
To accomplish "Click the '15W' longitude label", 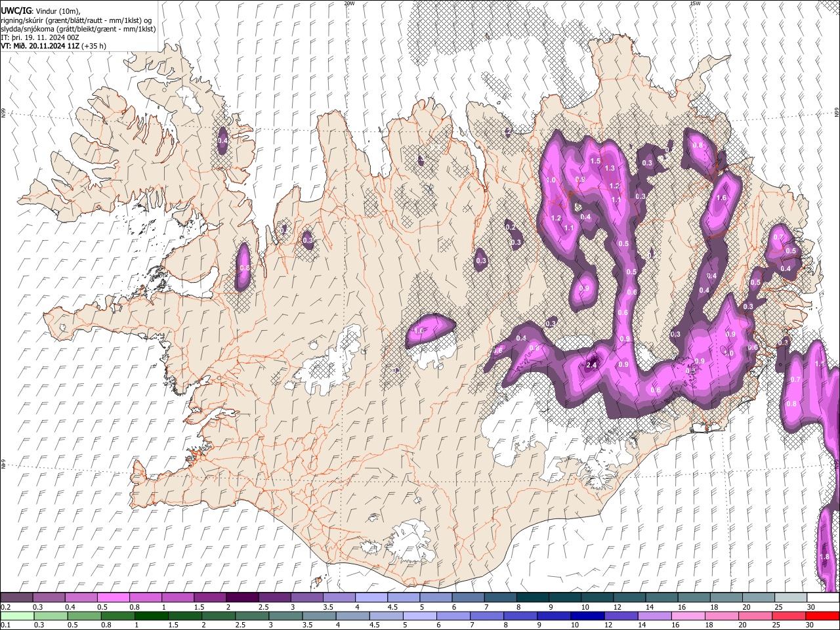I will 694,3.
